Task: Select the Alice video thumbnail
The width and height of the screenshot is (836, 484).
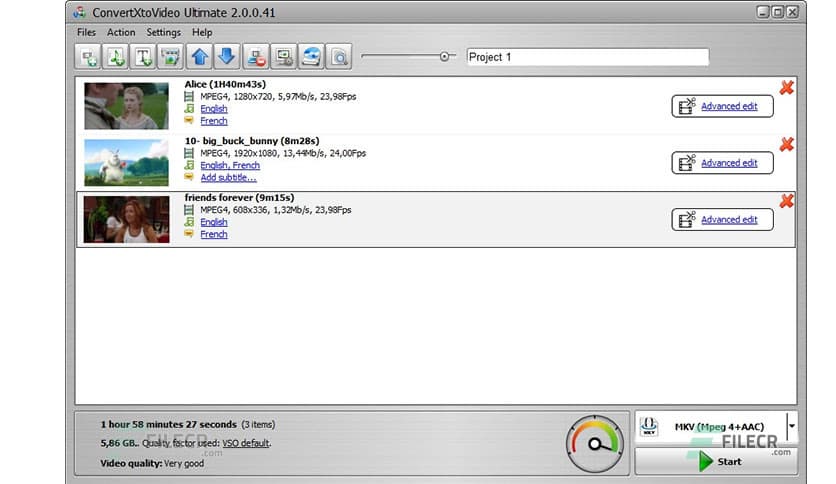Action: [x=126, y=106]
